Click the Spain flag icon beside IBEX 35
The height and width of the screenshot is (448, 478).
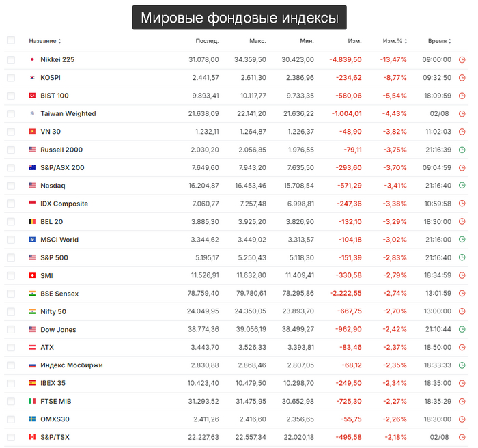(32, 383)
